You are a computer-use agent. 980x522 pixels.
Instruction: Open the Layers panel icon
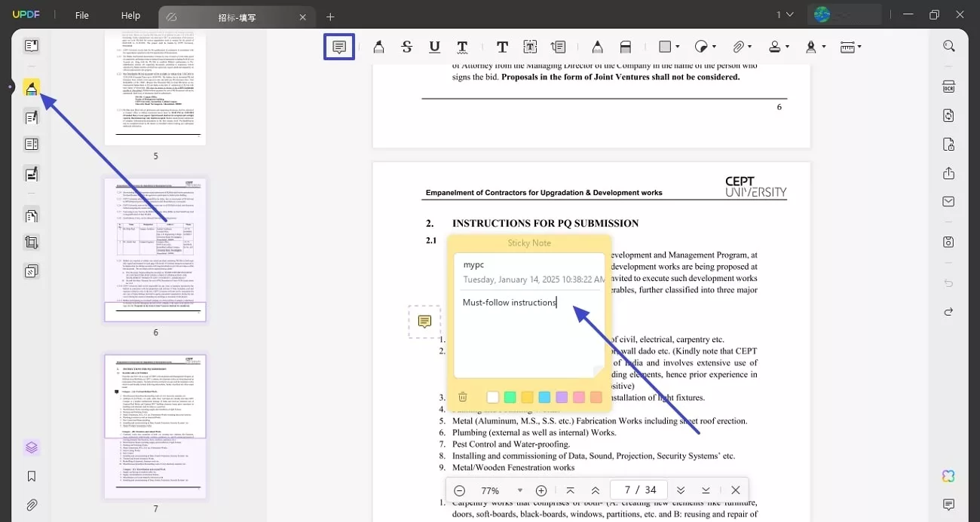(x=31, y=447)
